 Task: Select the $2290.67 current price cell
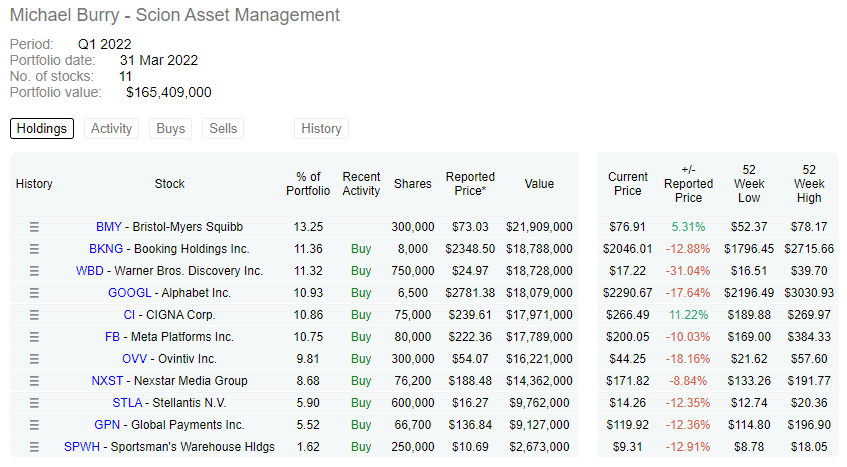[x=628, y=293]
